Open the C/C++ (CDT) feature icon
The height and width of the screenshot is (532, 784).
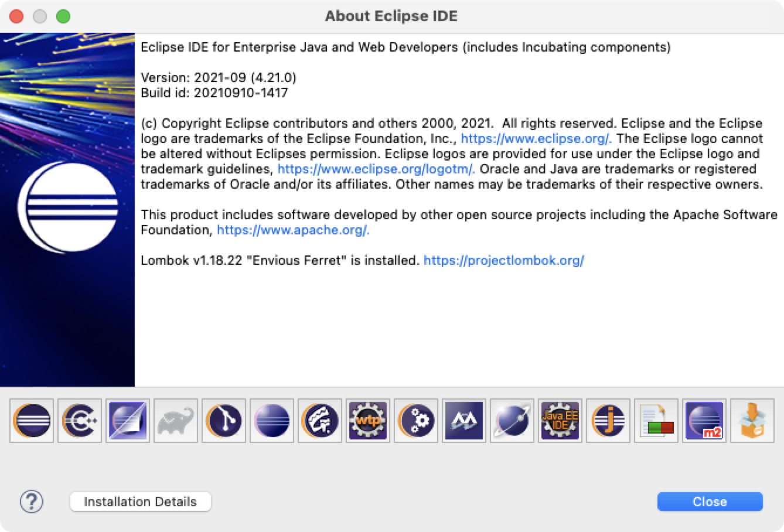click(x=80, y=421)
